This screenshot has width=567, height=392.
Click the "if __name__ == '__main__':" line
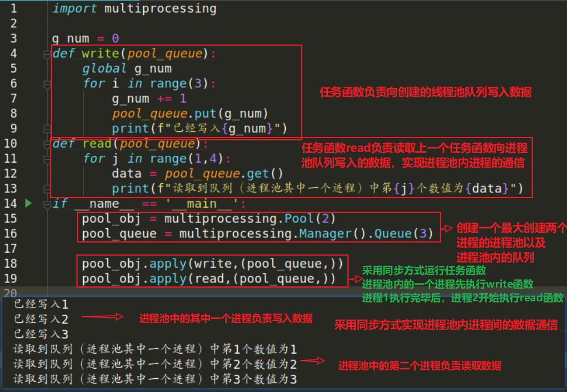pos(149,204)
